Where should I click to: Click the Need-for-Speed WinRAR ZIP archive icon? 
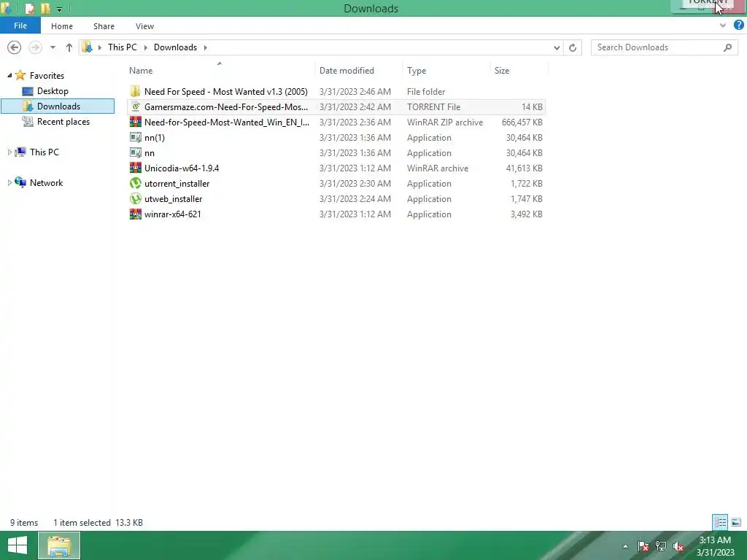135,122
